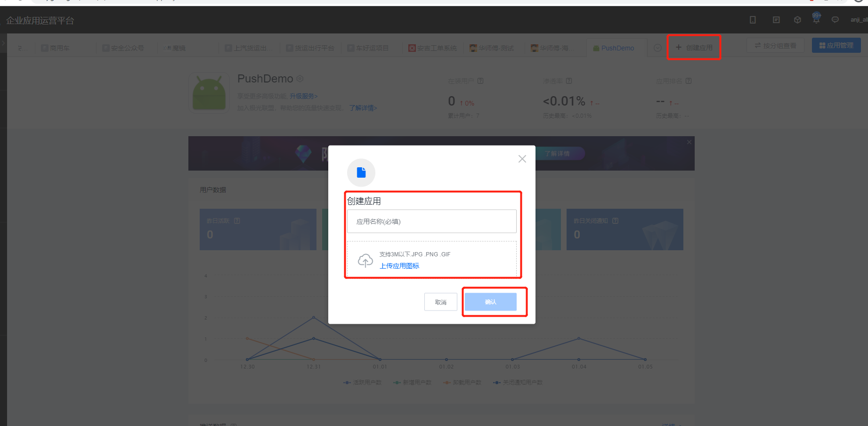Click the 上传应用图标 link
868x426 pixels.
(399, 266)
